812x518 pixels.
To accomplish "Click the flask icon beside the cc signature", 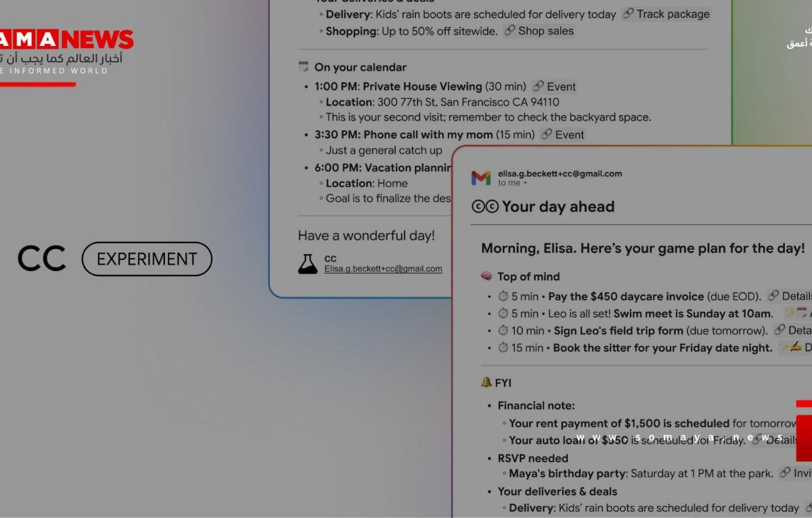I will pos(308,264).
